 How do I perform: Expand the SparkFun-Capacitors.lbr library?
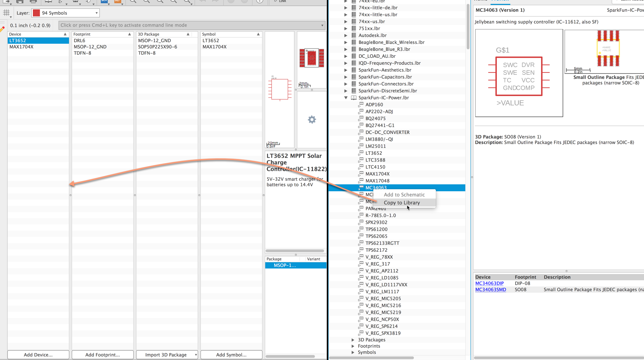coord(346,77)
